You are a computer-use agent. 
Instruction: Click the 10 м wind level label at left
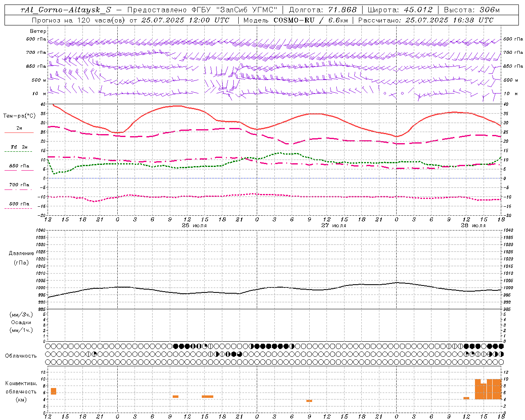39,94
